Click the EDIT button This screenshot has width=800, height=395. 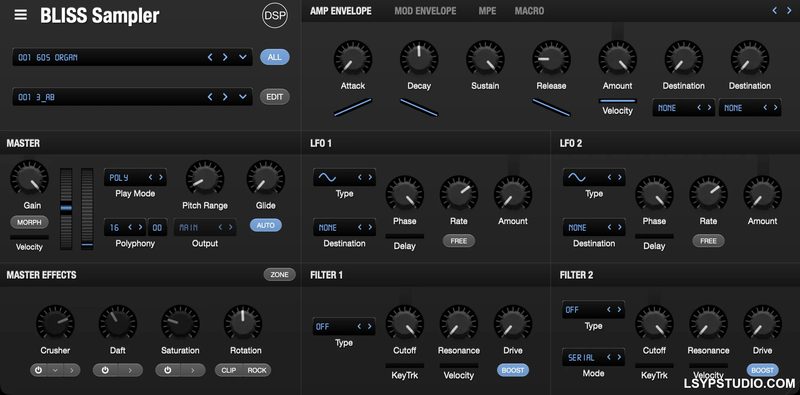tap(274, 97)
